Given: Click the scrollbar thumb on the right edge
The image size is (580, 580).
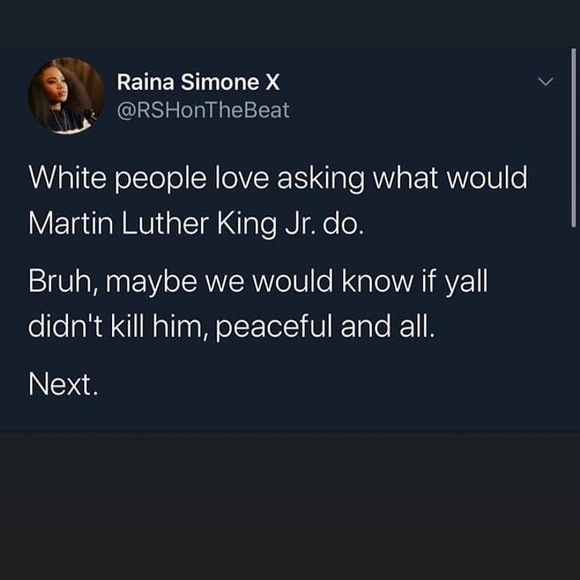Looking at the screenshot, I should click(573, 137).
